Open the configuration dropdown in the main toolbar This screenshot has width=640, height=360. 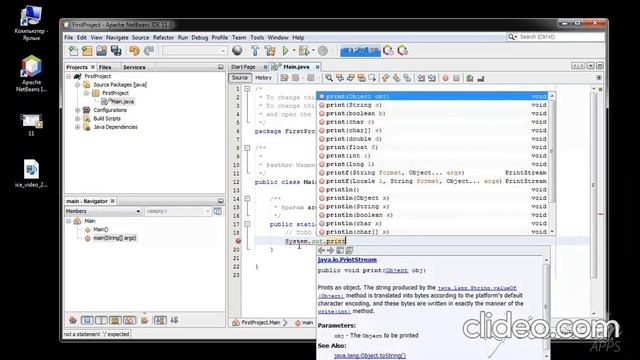click(194, 51)
